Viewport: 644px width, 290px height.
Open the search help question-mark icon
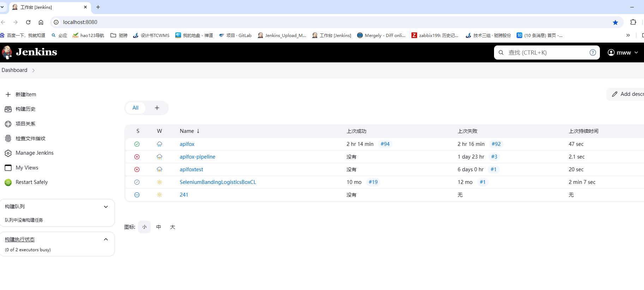[593, 53]
